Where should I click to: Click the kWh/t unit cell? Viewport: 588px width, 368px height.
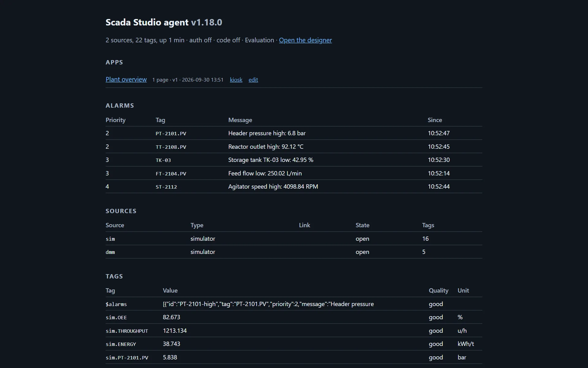466,344
